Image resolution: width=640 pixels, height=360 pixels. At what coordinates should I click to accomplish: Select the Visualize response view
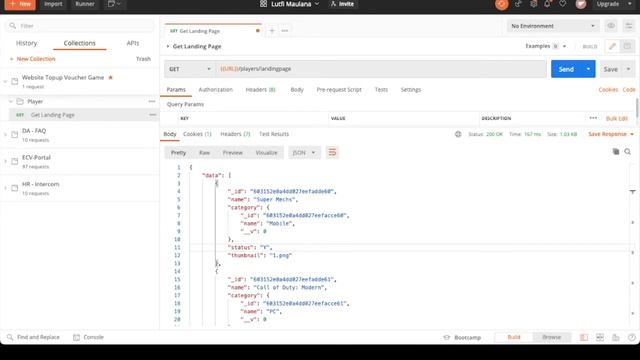266,153
